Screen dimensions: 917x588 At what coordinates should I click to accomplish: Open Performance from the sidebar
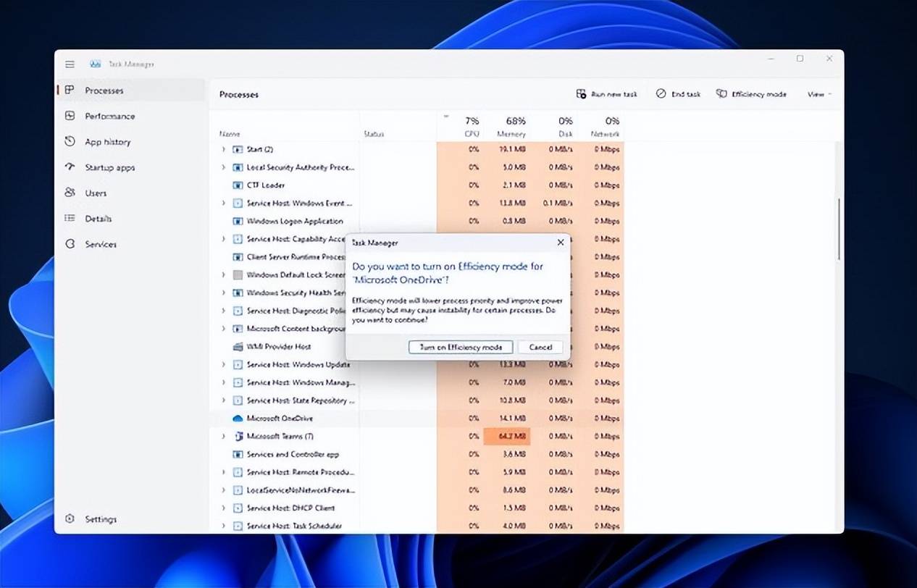109,116
